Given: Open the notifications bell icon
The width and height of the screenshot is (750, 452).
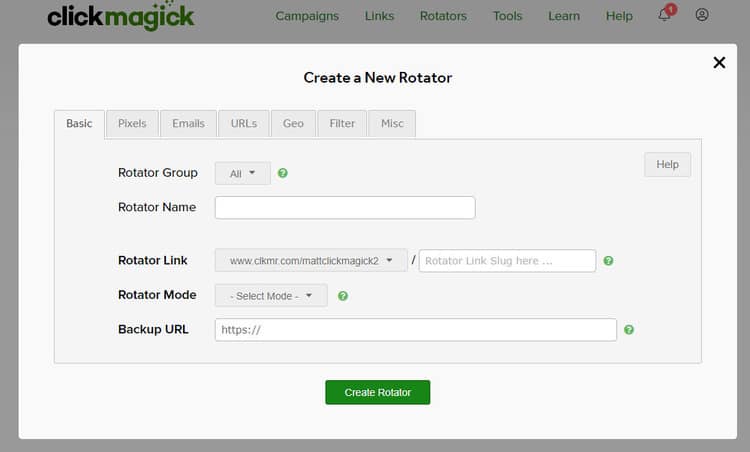Looking at the screenshot, I should (664, 15).
